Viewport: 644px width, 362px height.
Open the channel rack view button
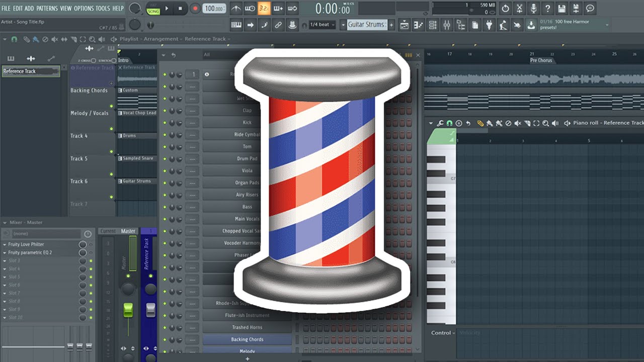[432, 25]
